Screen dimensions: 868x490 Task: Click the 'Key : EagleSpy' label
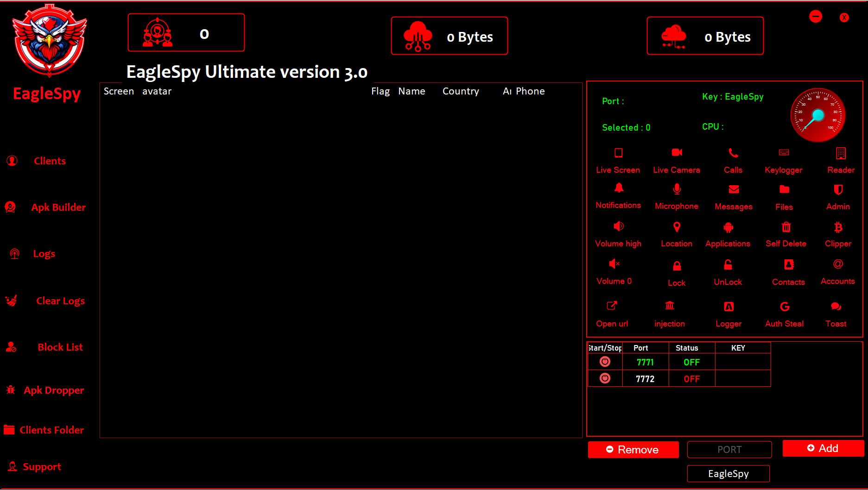pos(733,97)
